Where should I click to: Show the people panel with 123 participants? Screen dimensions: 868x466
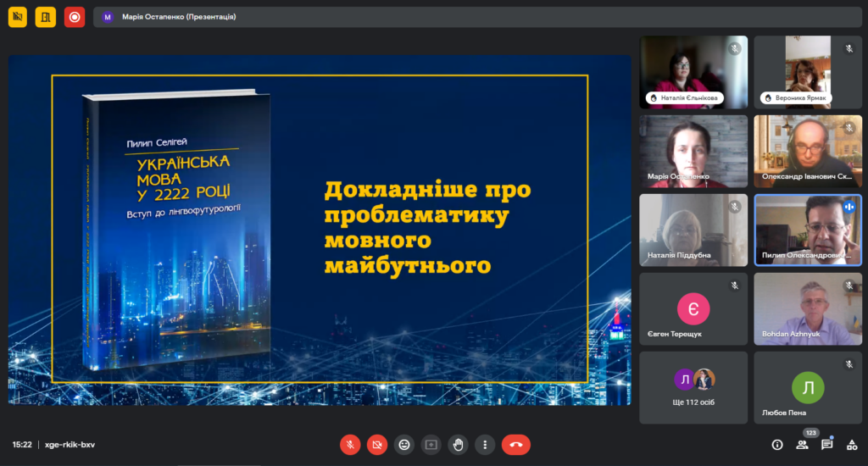(802, 445)
